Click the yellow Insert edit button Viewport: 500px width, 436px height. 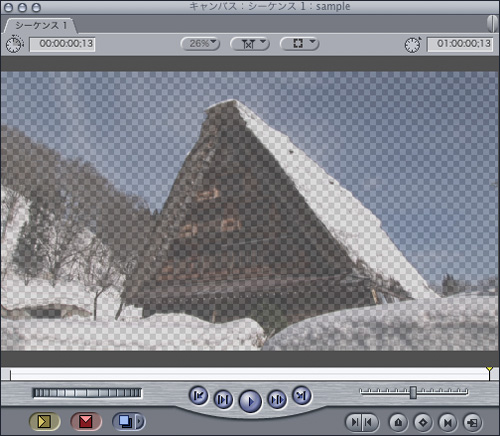[x=45, y=422]
